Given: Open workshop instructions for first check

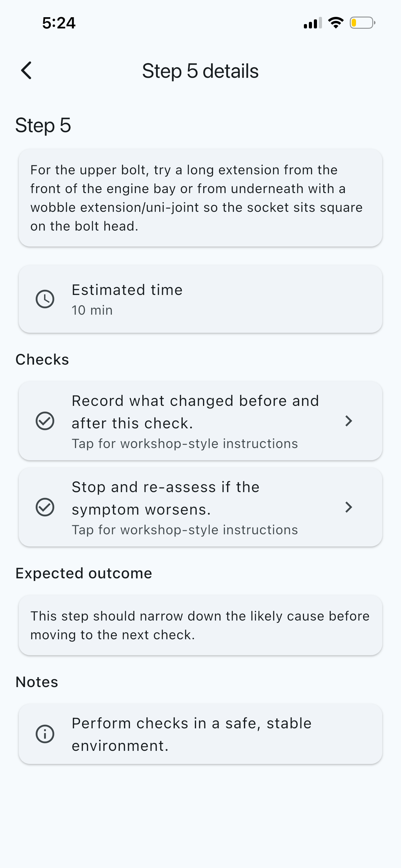Looking at the screenshot, I should pyautogui.click(x=200, y=421).
